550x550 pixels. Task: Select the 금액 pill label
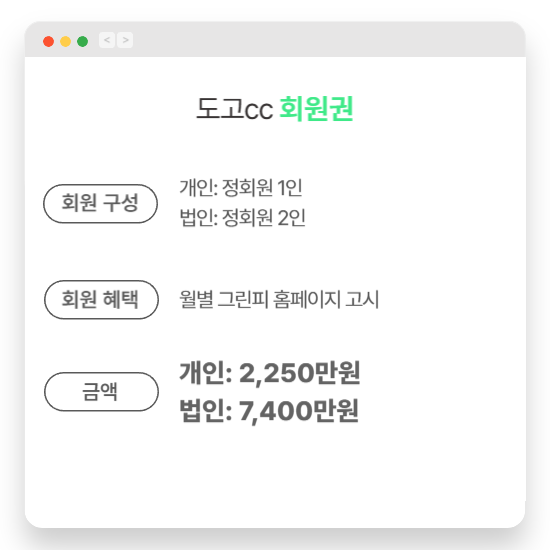[101, 391]
